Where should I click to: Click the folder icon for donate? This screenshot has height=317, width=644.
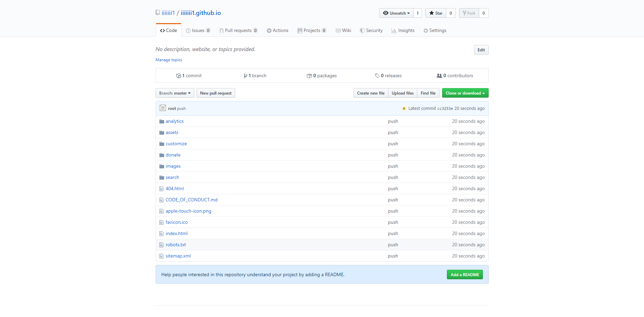[x=162, y=155]
